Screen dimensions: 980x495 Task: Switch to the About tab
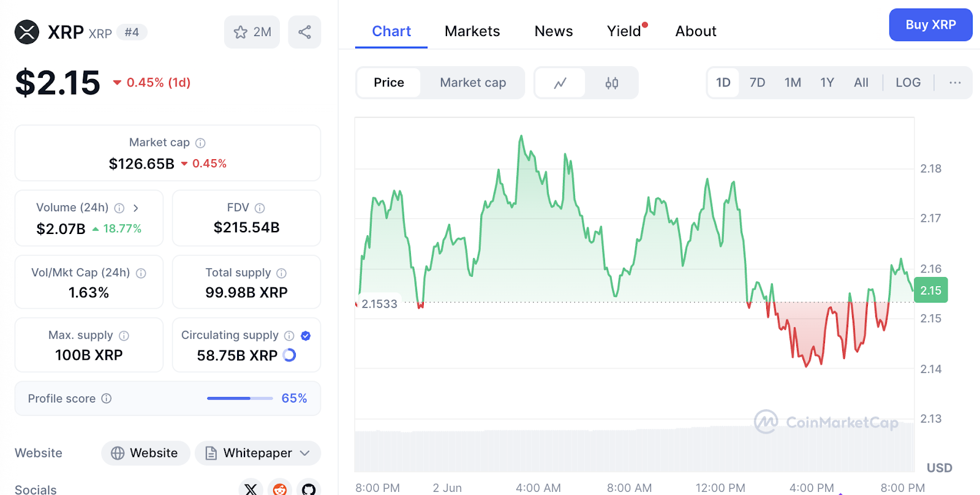(x=696, y=31)
